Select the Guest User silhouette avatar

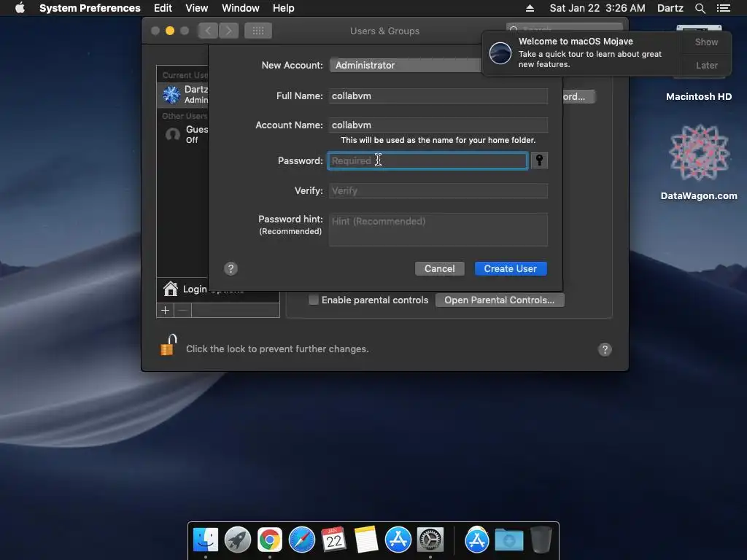[172, 134]
